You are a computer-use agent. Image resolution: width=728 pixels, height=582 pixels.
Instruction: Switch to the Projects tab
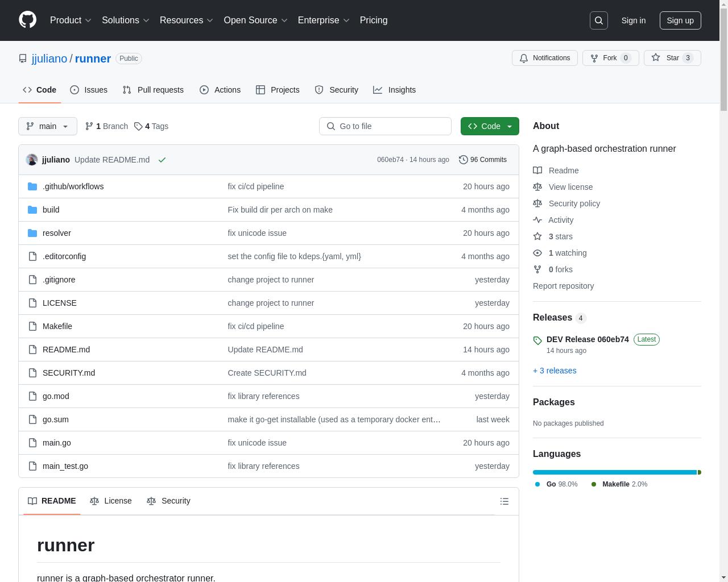click(278, 90)
